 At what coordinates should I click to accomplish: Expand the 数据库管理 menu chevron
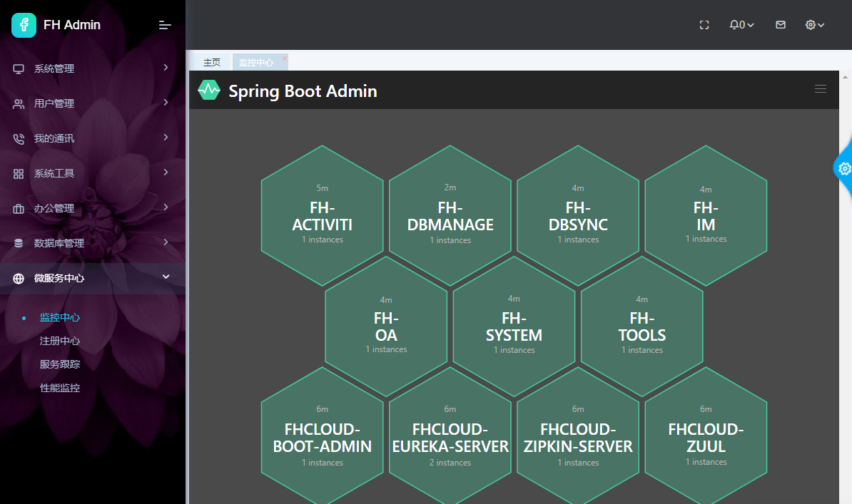click(x=166, y=242)
